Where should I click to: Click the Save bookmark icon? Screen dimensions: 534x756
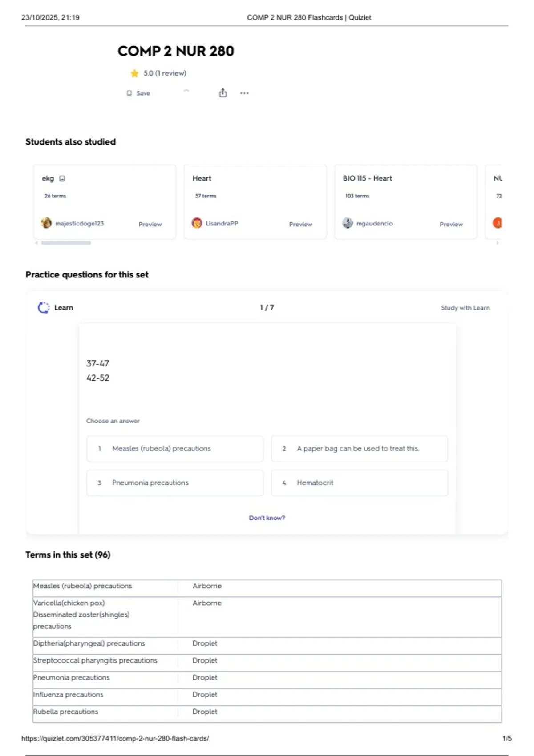tap(129, 93)
